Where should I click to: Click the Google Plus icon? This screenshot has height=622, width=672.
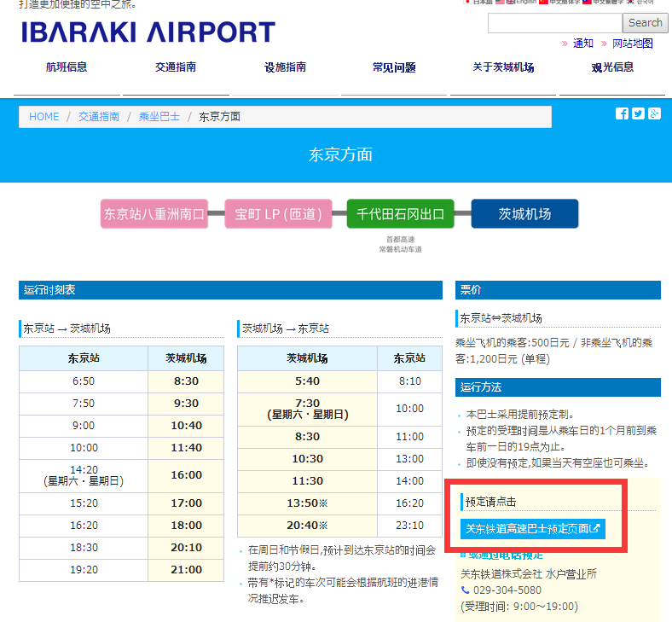pos(654,113)
